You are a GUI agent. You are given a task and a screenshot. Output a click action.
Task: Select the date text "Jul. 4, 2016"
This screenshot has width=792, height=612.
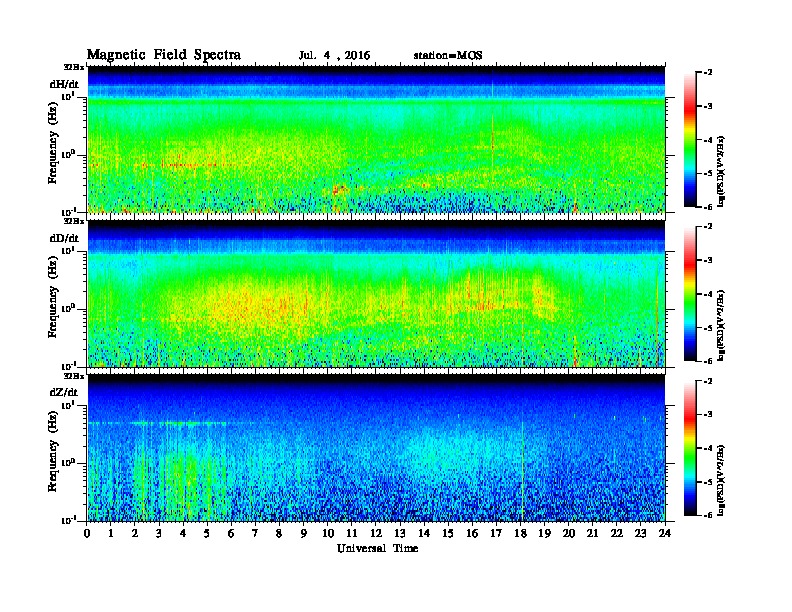pyautogui.click(x=334, y=56)
